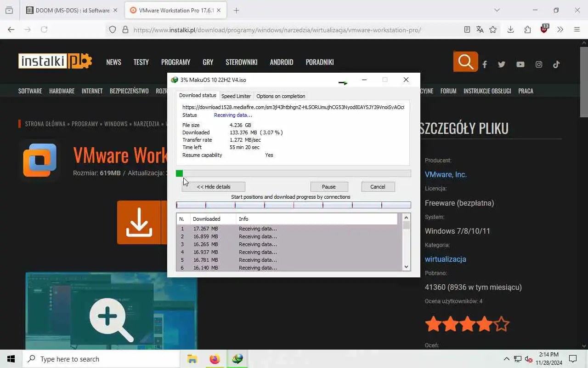Viewport: 588px width, 368px height.
Task: Open the ANDROID menu item
Action: [282, 62]
